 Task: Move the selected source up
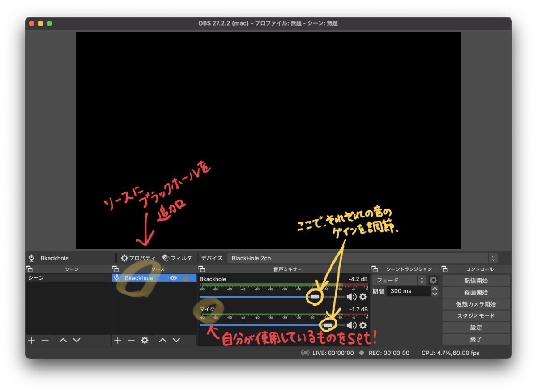[162, 340]
